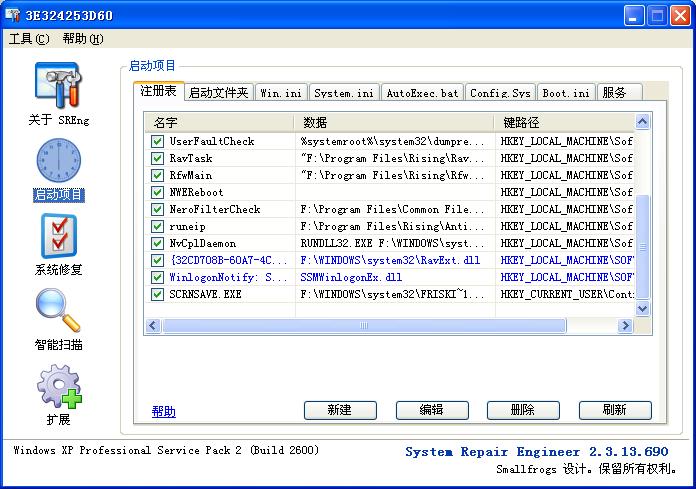Toggle the NWEReboot checkbox
Viewport: 696px width, 489px height.
pos(157,193)
